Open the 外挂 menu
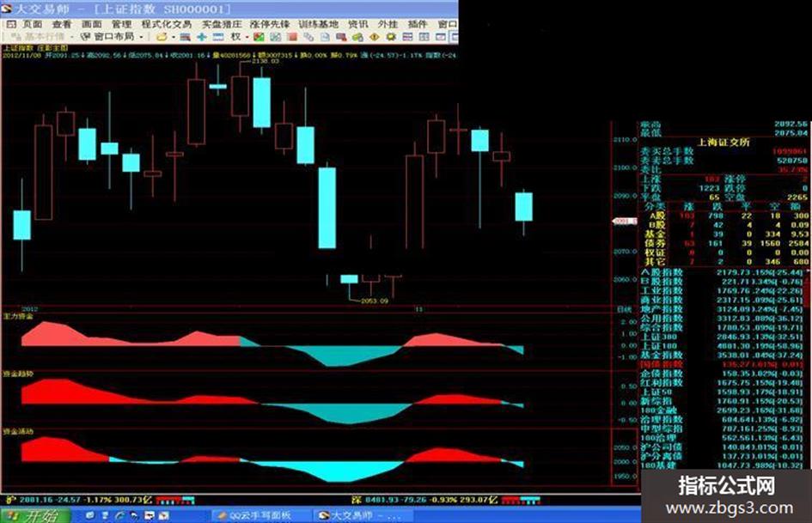The width and height of the screenshot is (812, 523). pyautogui.click(x=388, y=24)
